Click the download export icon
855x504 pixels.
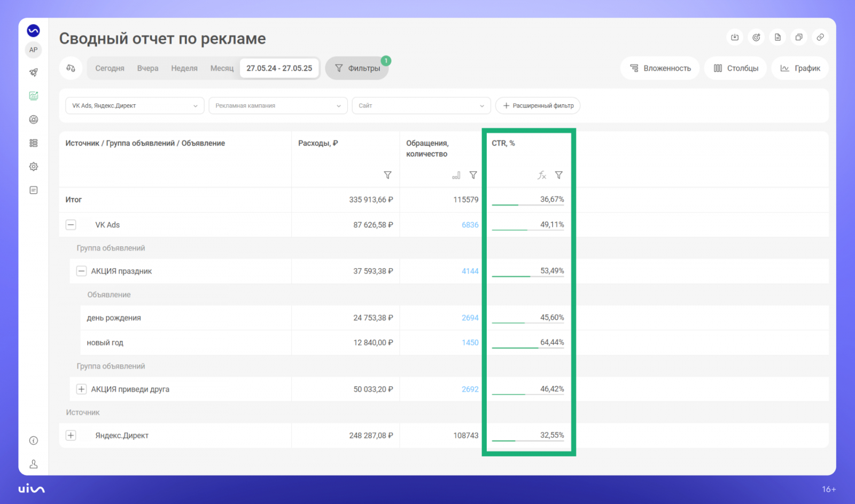[735, 37]
